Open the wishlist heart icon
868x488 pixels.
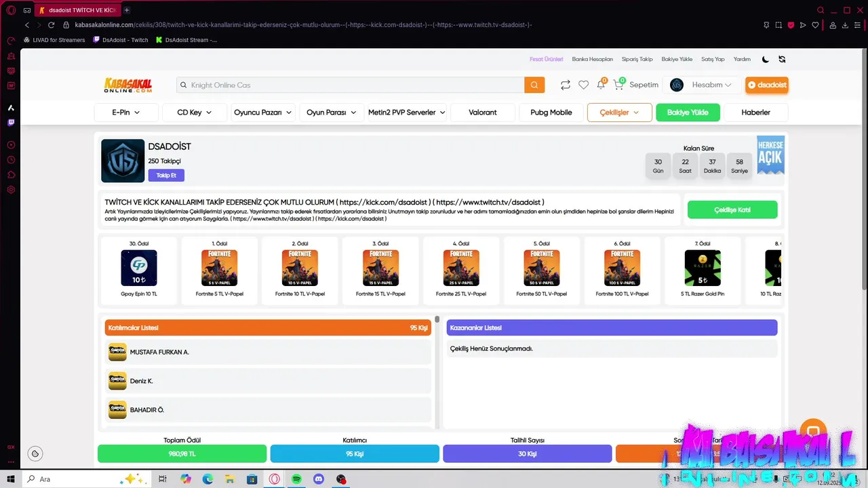[x=583, y=85]
